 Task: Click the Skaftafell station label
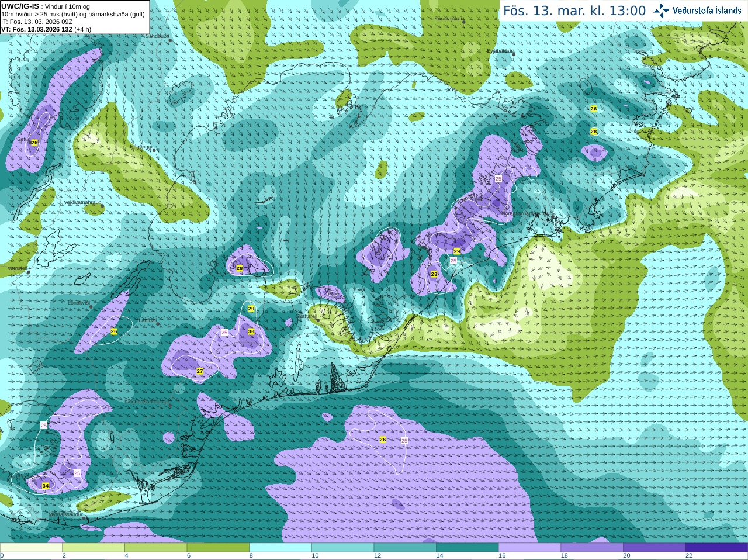[x=307, y=316]
